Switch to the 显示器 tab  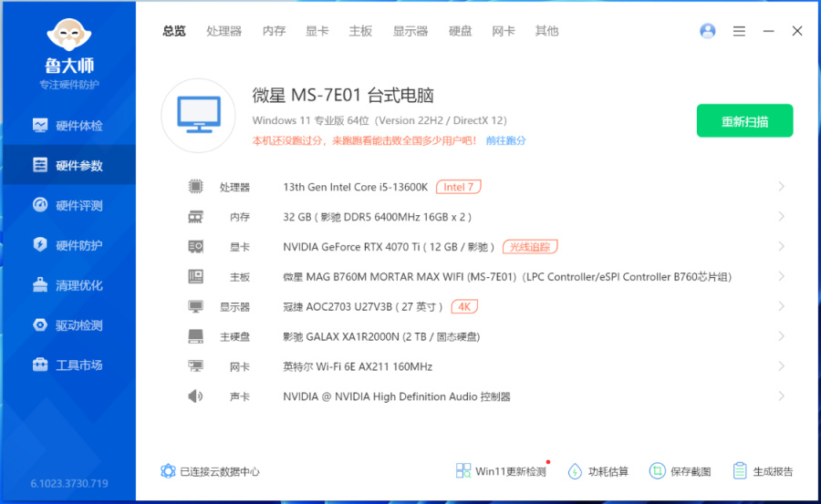(410, 31)
